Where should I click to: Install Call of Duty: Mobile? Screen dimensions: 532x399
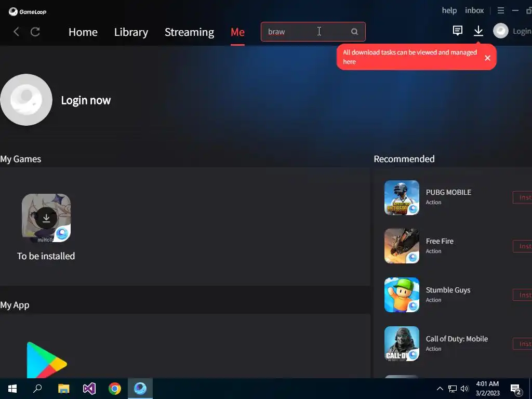click(523, 344)
